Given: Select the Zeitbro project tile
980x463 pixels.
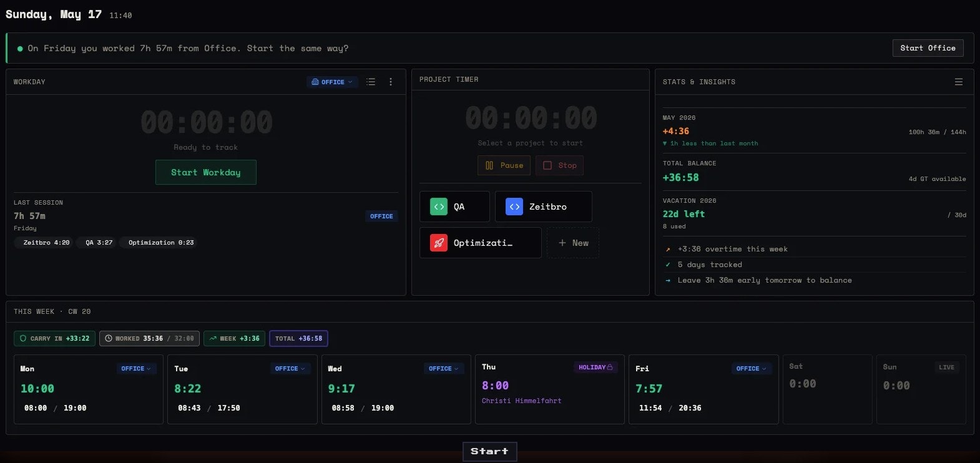Looking at the screenshot, I should [544, 207].
